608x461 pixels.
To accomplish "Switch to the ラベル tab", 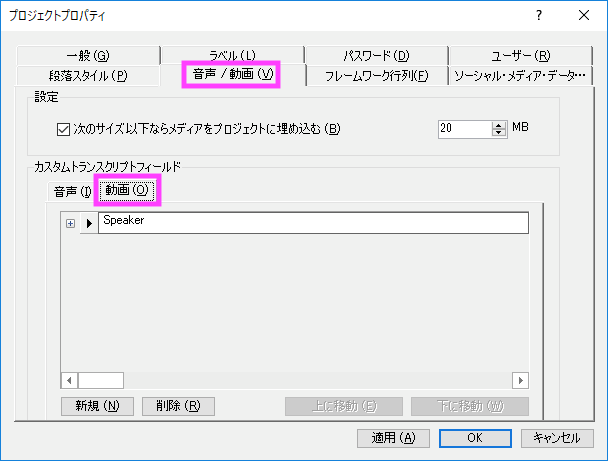I will [232, 55].
